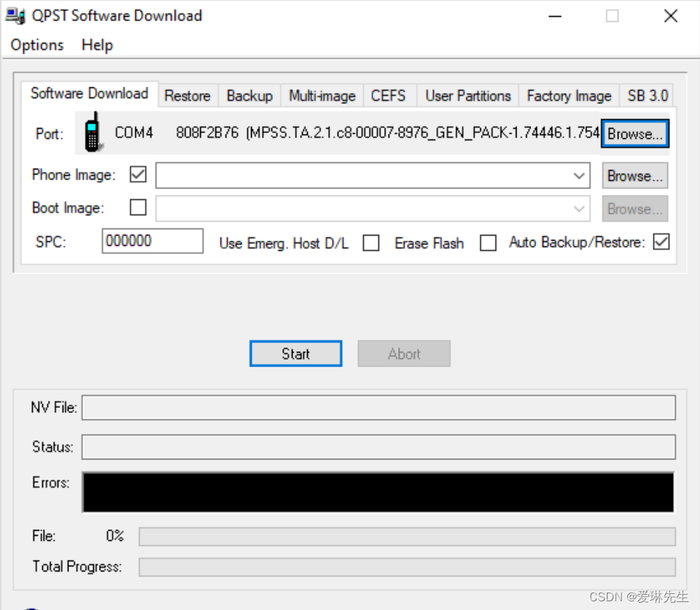Open the Multi-image tab
This screenshot has width=700, height=610.
[x=322, y=96]
